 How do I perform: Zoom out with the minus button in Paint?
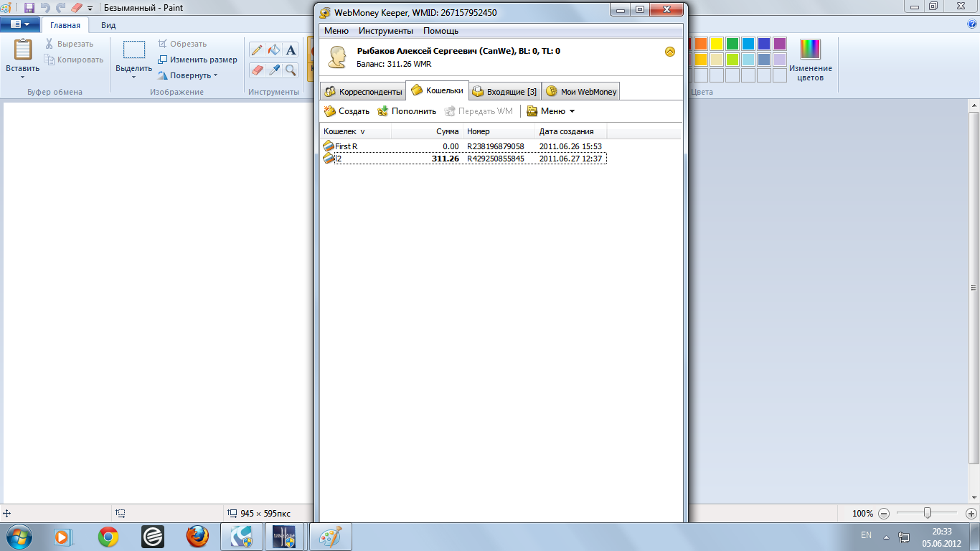tap(884, 514)
